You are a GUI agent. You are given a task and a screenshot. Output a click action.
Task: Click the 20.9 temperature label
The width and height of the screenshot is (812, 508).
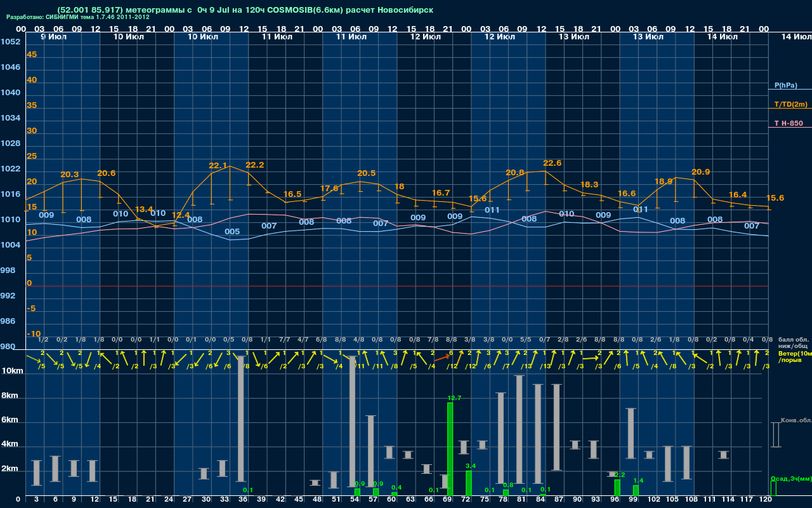pos(700,172)
